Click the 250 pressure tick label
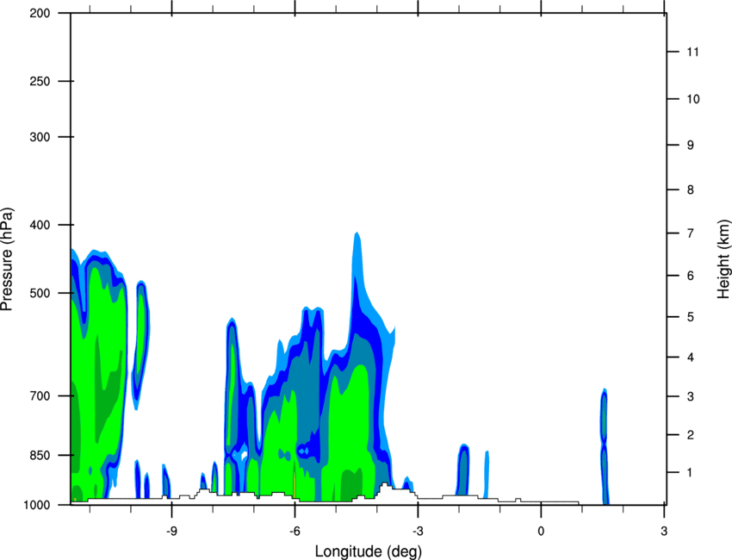The image size is (732, 560). (40, 81)
